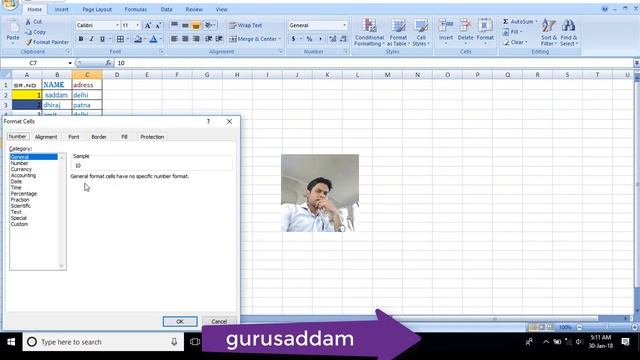This screenshot has height=360, width=640.
Task: Open Cell Styles gallery
Action: 421,32
